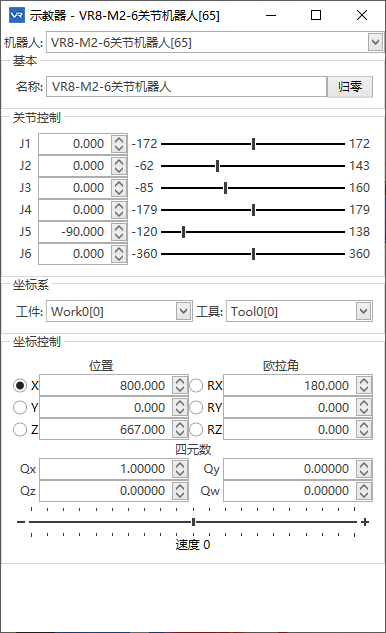Click the 归零 button
Viewport: 386px width, 633px height.
[350, 87]
